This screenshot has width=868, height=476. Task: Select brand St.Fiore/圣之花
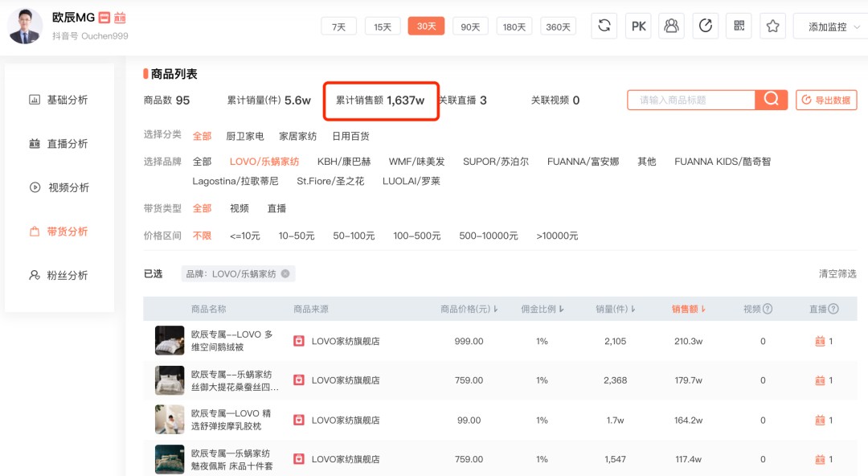click(330, 181)
